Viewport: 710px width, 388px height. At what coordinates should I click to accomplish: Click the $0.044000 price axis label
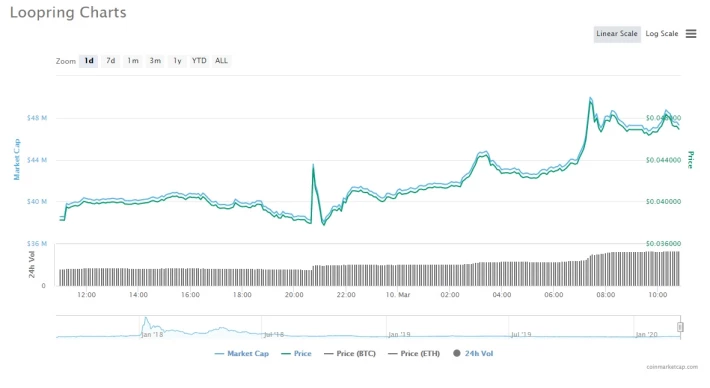coord(663,160)
